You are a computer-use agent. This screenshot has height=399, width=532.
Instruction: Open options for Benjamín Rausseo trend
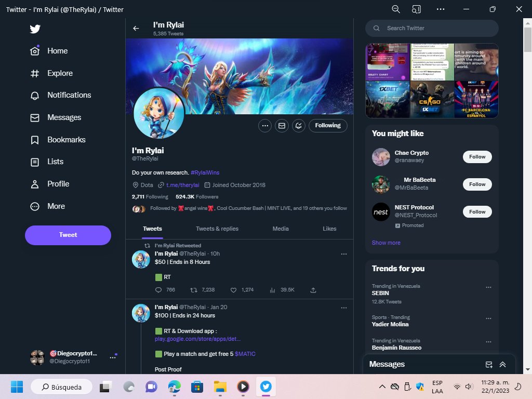point(488,342)
